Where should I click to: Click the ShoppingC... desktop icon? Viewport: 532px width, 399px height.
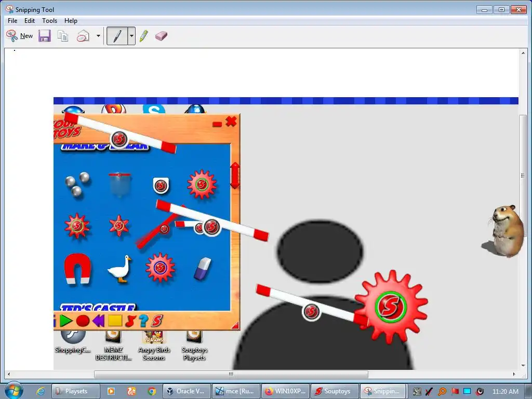(x=73, y=341)
